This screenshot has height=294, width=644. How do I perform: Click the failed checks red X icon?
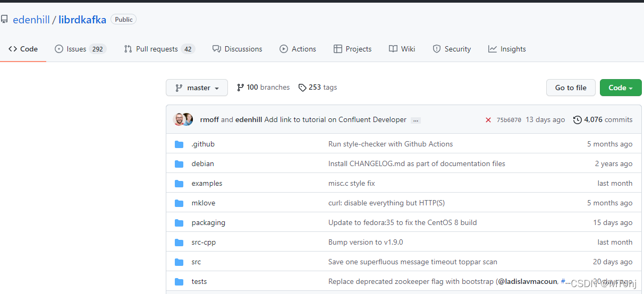click(488, 120)
